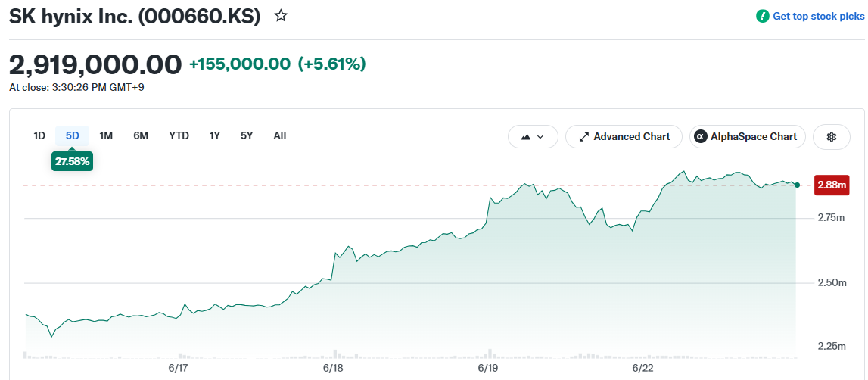The image size is (868, 380).
Task: Show the All time range
Action: [279, 135]
